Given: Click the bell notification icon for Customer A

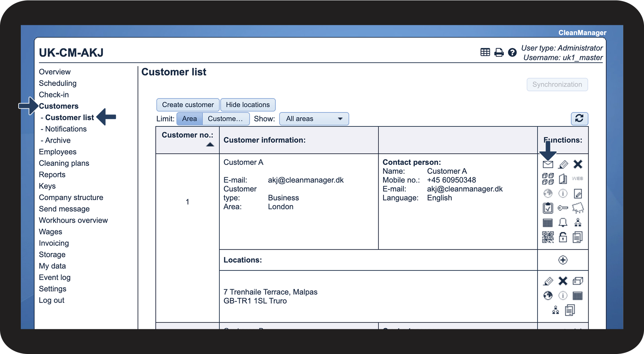Looking at the screenshot, I should click(563, 222).
